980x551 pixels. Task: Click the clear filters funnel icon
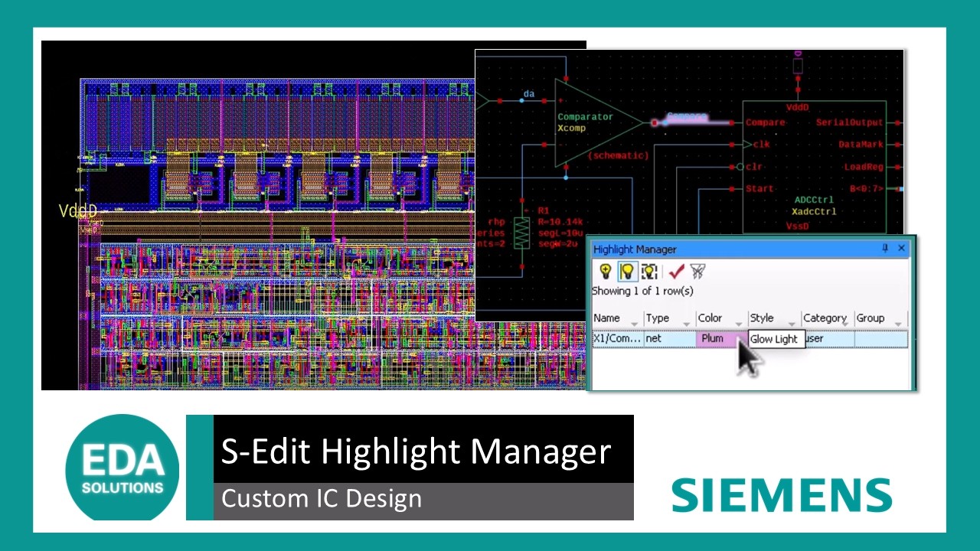(697, 271)
